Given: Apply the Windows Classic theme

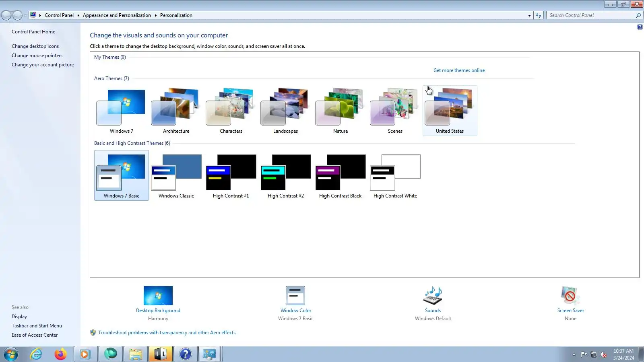Looking at the screenshot, I should click(x=176, y=175).
